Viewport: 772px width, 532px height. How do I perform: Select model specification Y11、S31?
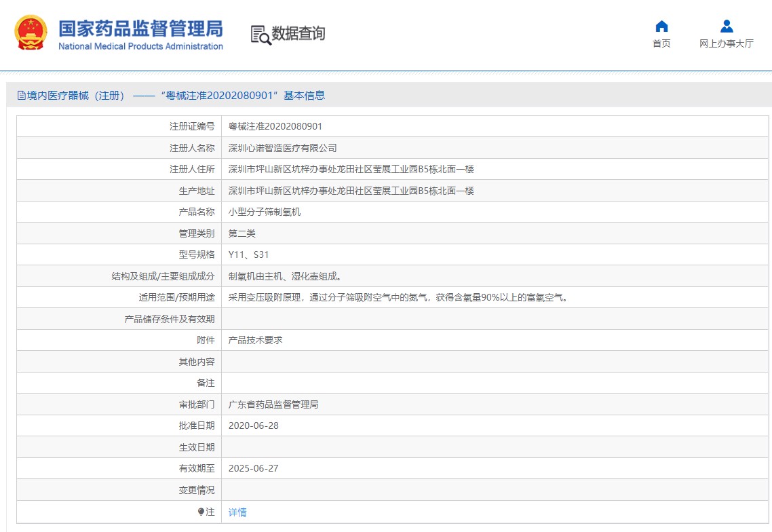[x=249, y=254]
